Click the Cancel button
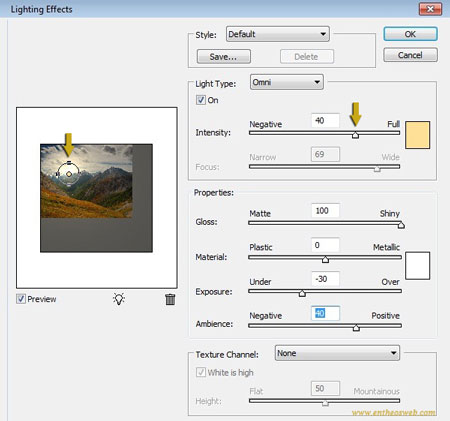Screen dimensions: 450x421 [x=410, y=55]
